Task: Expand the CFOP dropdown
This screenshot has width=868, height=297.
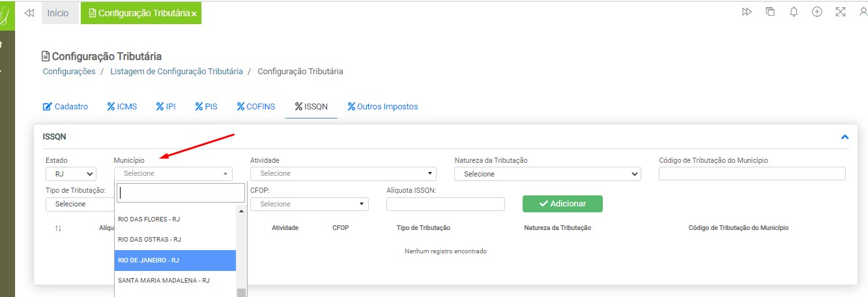Action: pyautogui.click(x=309, y=205)
